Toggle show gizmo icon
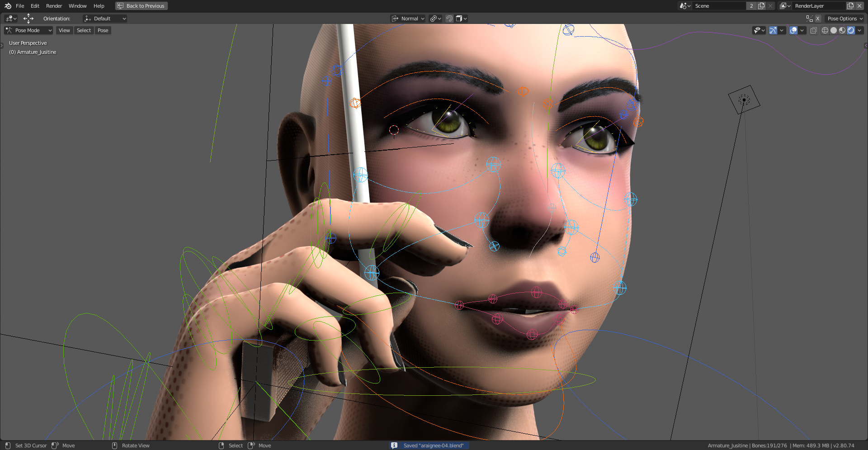The image size is (868, 450). [773, 30]
